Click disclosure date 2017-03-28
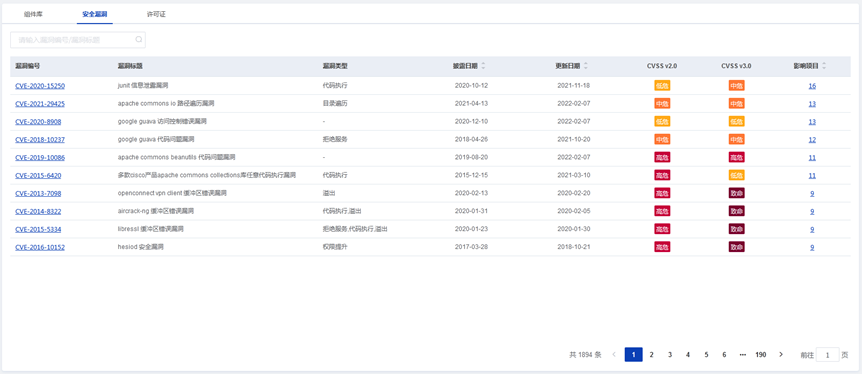This screenshot has width=862, height=374. tap(472, 248)
